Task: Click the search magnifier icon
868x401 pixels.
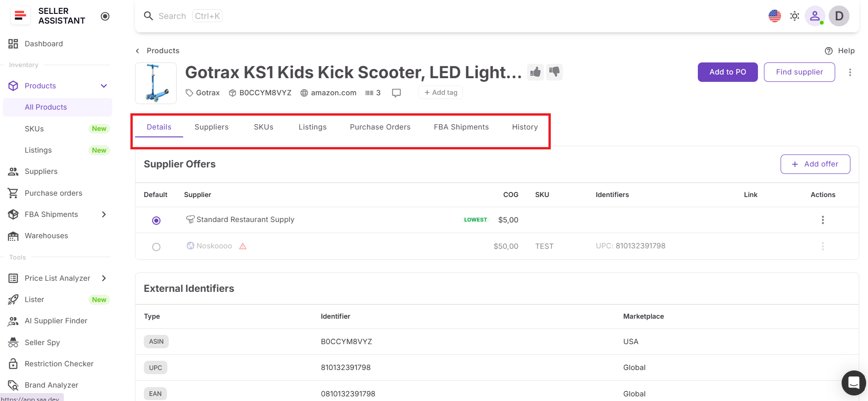Action: (x=148, y=16)
